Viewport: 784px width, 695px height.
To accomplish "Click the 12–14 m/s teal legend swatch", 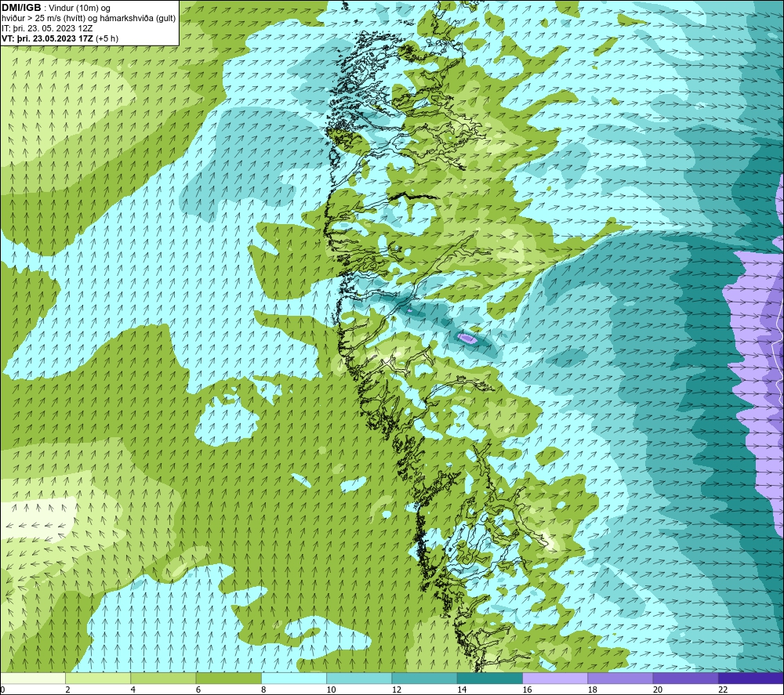I will coord(424,679).
